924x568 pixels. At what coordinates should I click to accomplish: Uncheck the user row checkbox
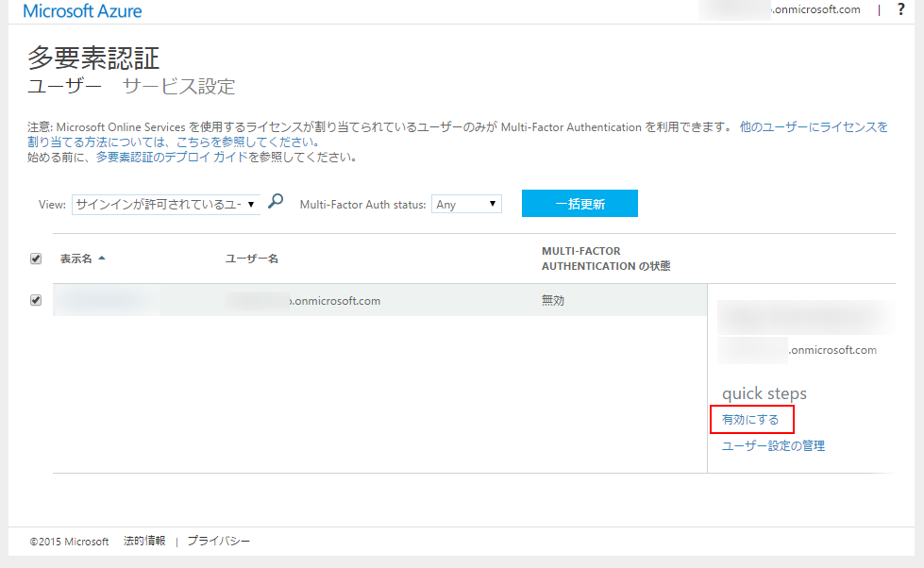coord(36,300)
